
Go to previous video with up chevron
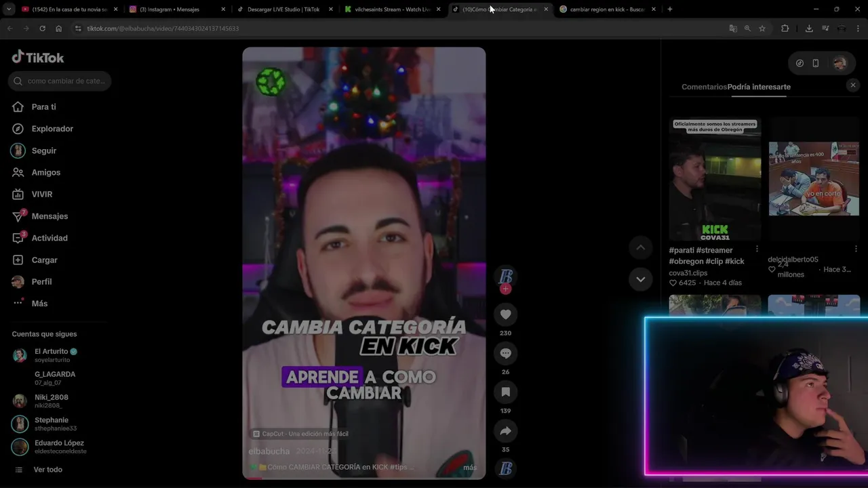(640, 247)
